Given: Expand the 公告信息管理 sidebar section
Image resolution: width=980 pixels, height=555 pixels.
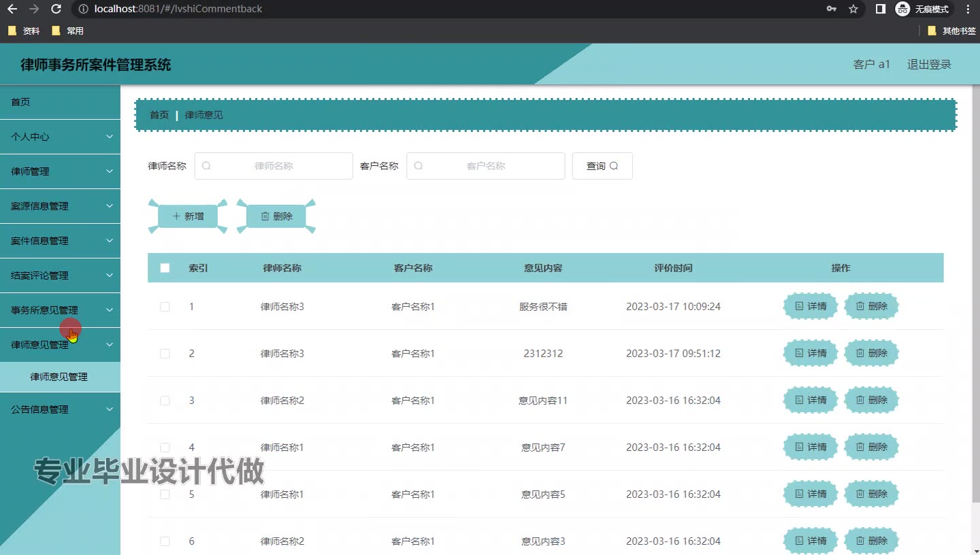Looking at the screenshot, I should pos(60,409).
